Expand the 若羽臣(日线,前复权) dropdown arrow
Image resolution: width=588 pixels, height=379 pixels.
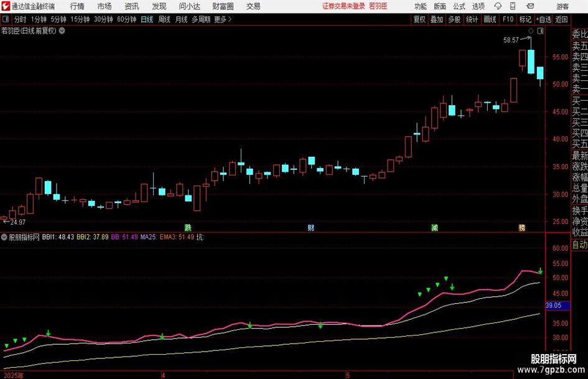point(62,30)
